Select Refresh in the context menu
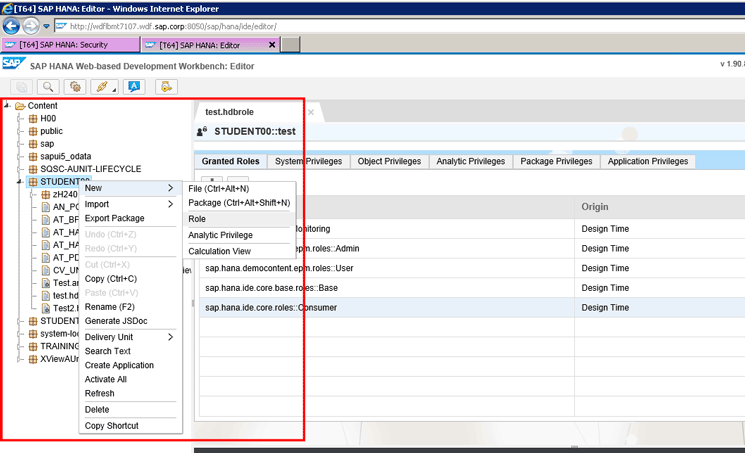The image size is (745, 453). (x=130, y=394)
